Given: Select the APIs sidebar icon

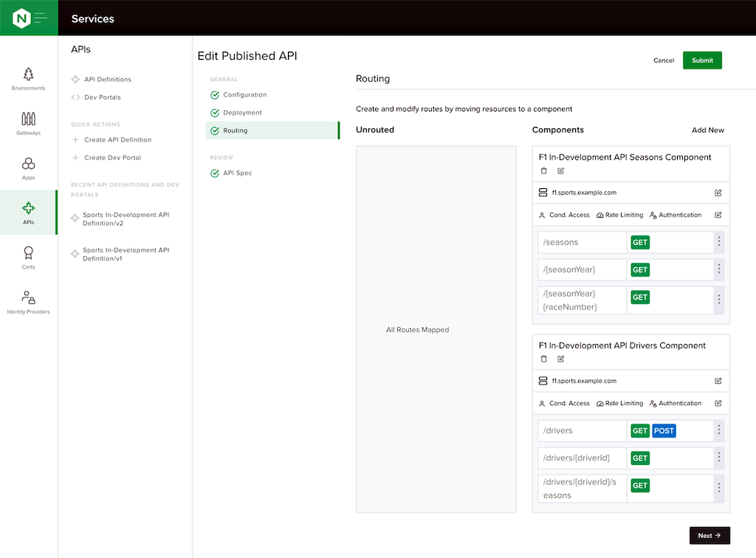Looking at the screenshot, I should tap(29, 213).
